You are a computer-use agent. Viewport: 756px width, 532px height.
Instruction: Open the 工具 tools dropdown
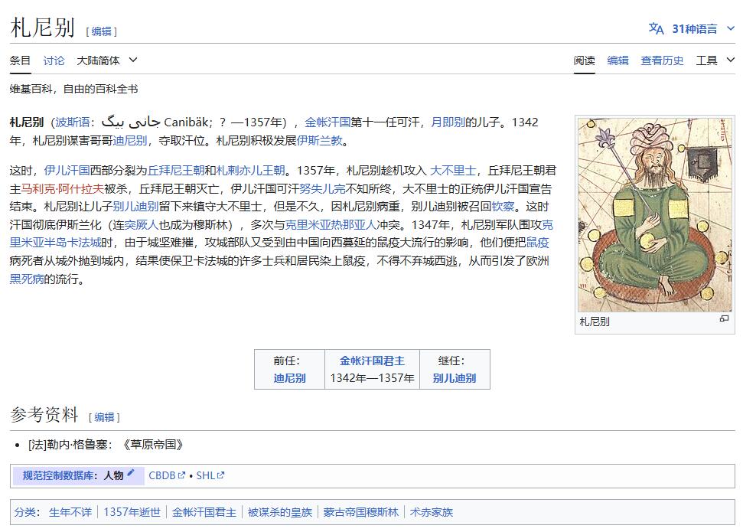715,60
